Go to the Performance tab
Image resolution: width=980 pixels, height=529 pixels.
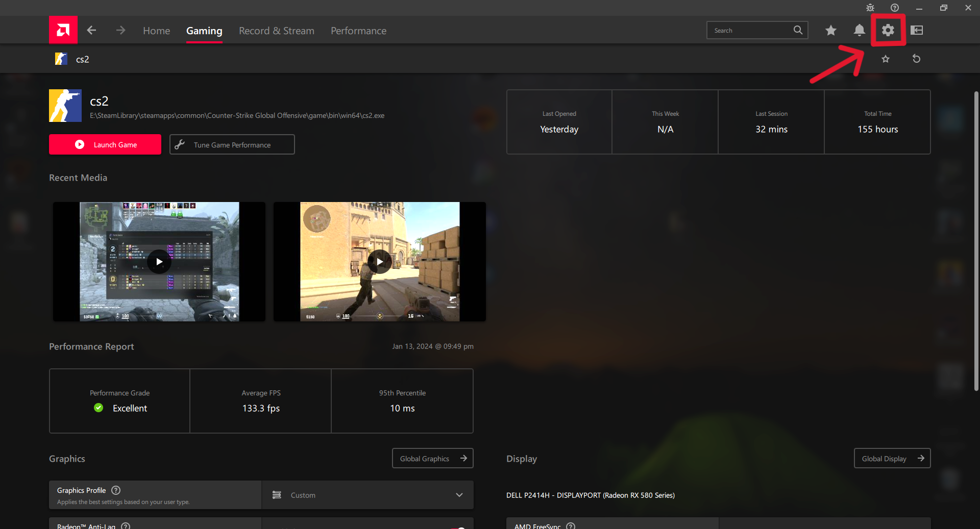tap(358, 31)
